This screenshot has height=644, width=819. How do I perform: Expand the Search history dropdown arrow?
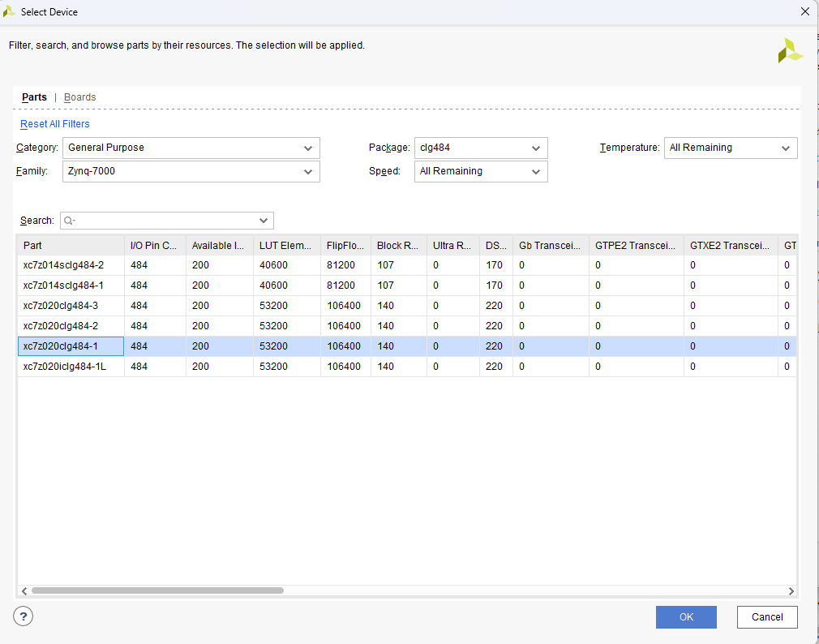click(x=264, y=221)
